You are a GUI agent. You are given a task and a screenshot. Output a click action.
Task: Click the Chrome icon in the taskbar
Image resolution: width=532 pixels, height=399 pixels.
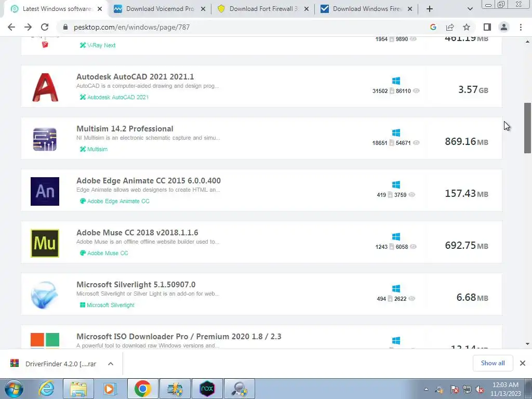pyautogui.click(x=142, y=389)
